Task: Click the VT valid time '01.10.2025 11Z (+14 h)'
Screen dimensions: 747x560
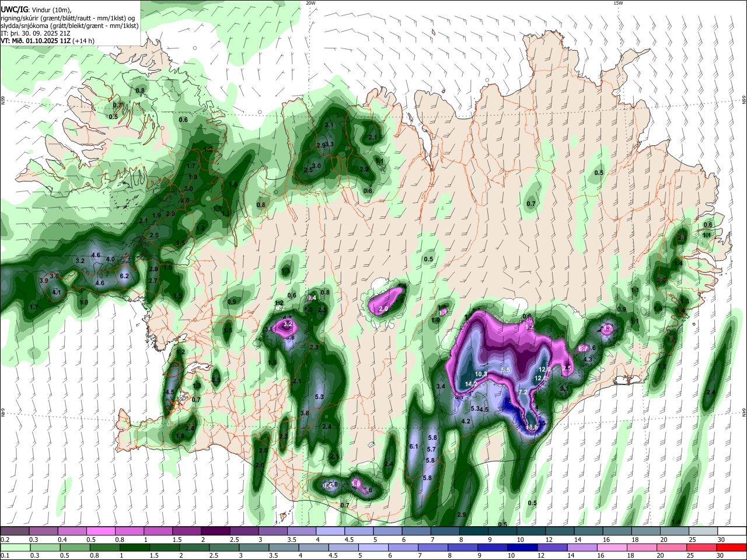Action: 60,41
